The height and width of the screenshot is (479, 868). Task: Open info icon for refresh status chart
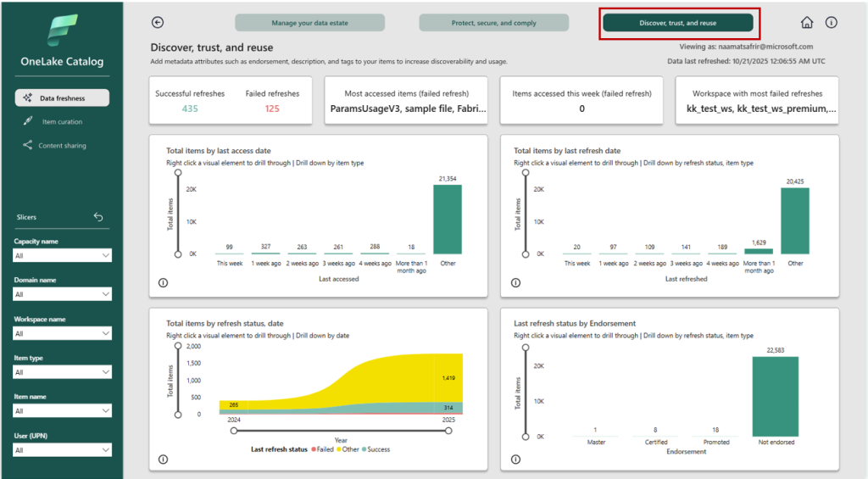pyautogui.click(x=162, y=459)
